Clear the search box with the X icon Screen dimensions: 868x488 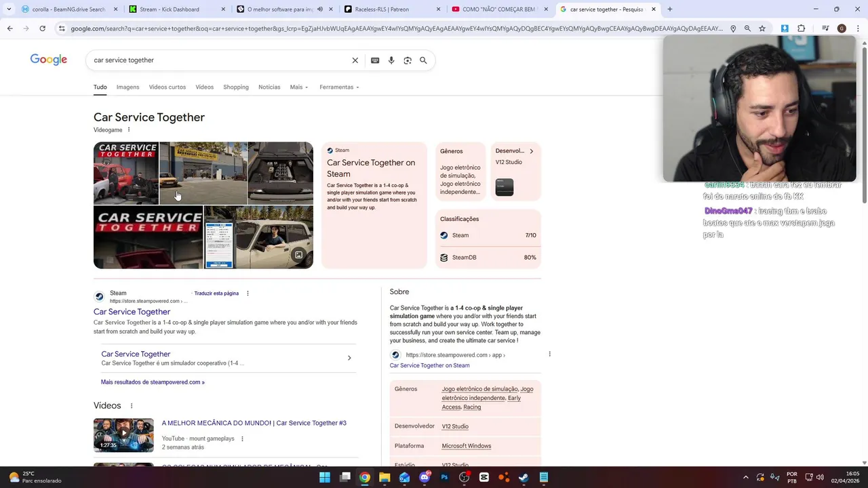click(355, 60)
